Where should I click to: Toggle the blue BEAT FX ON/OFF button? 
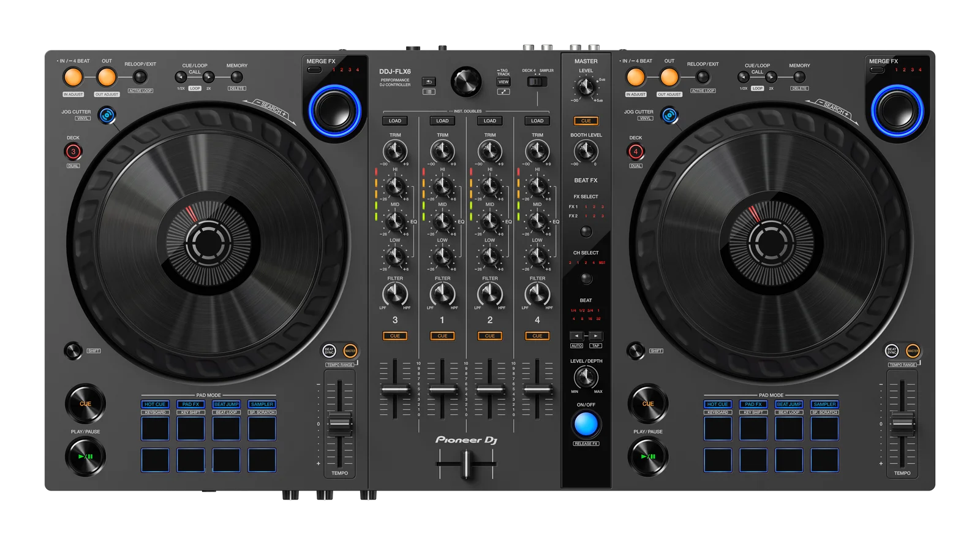(x=586, y=424)
